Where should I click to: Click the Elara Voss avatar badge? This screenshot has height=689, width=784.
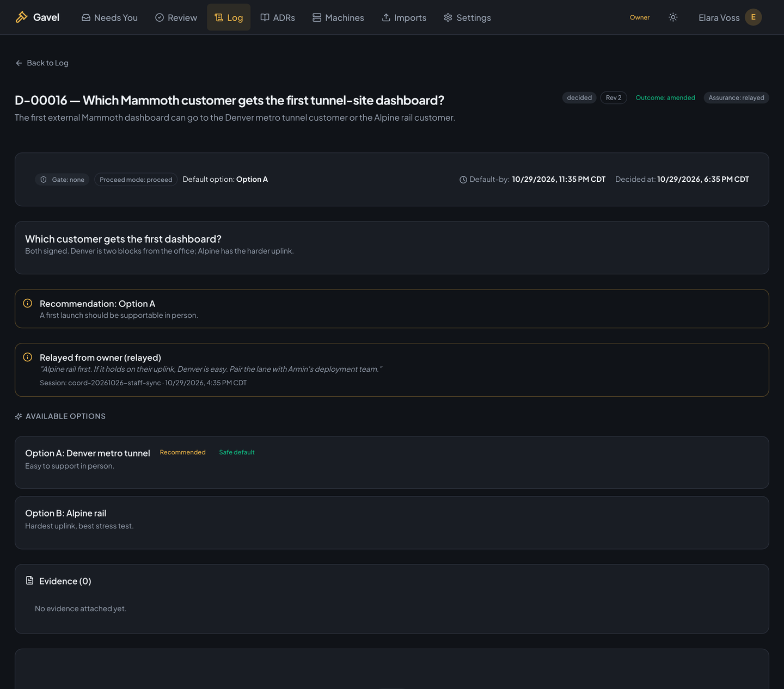click(x=754, y=17)
